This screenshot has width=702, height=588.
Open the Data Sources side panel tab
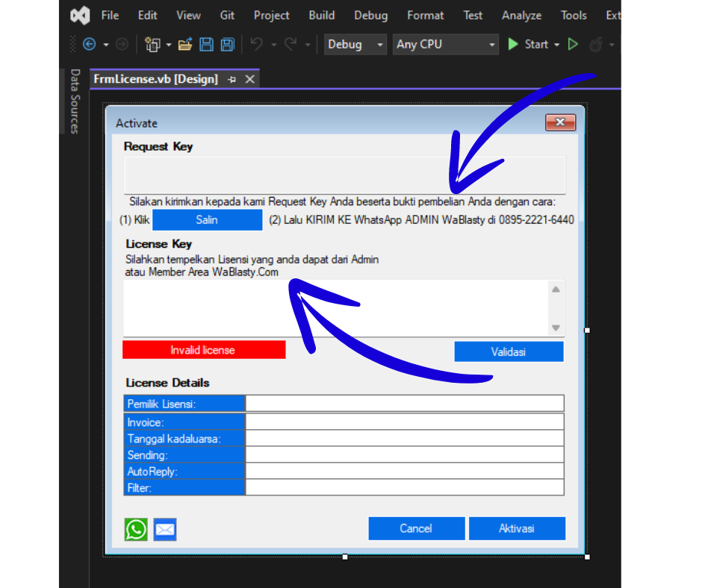point(75,101)
